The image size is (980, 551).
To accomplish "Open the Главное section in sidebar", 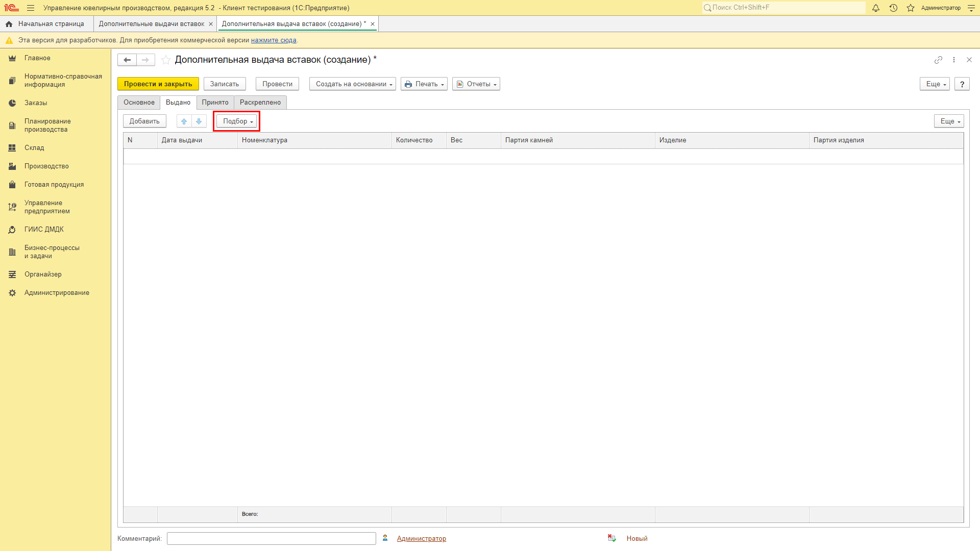I will pyautogui.click(x=55, y=58).
